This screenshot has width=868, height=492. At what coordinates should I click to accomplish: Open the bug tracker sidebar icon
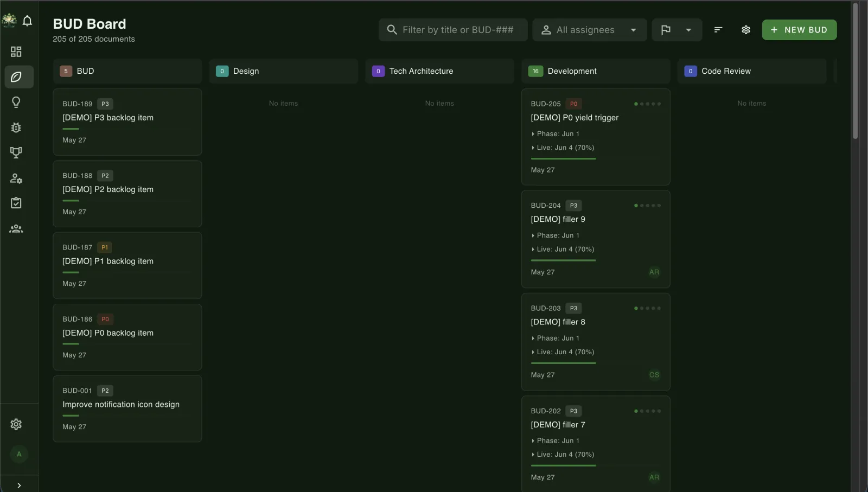tap(16, 127)
